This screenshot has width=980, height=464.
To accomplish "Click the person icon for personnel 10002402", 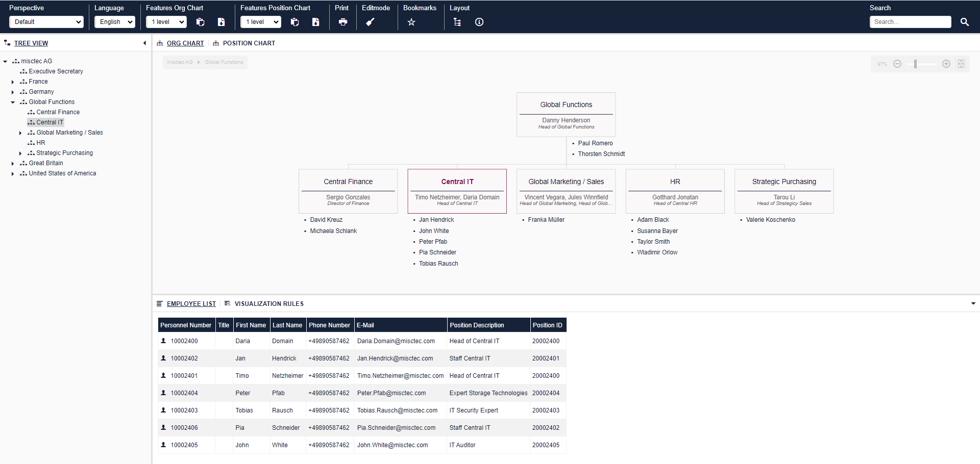I will click(x=163, y=358).
